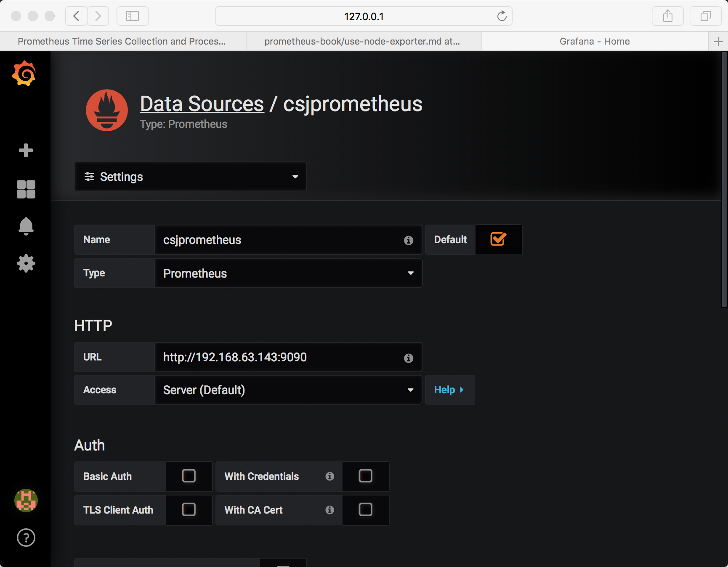Go forward with Safari forward arrow
The width and height of the screenshot is (728, 567).
(98, 16)
